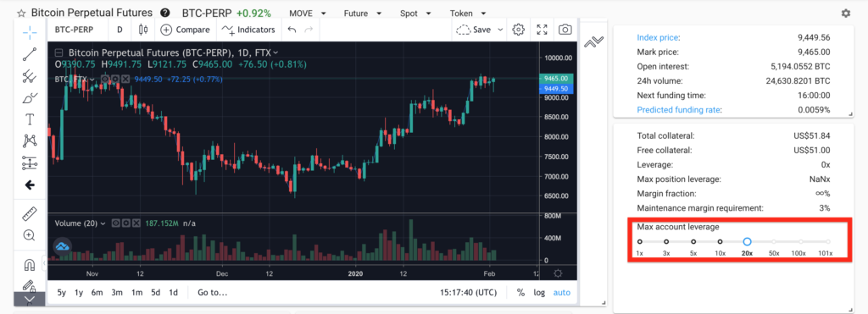
Task: Open the Indicators dialog
Action: click(x=248, y=30)
